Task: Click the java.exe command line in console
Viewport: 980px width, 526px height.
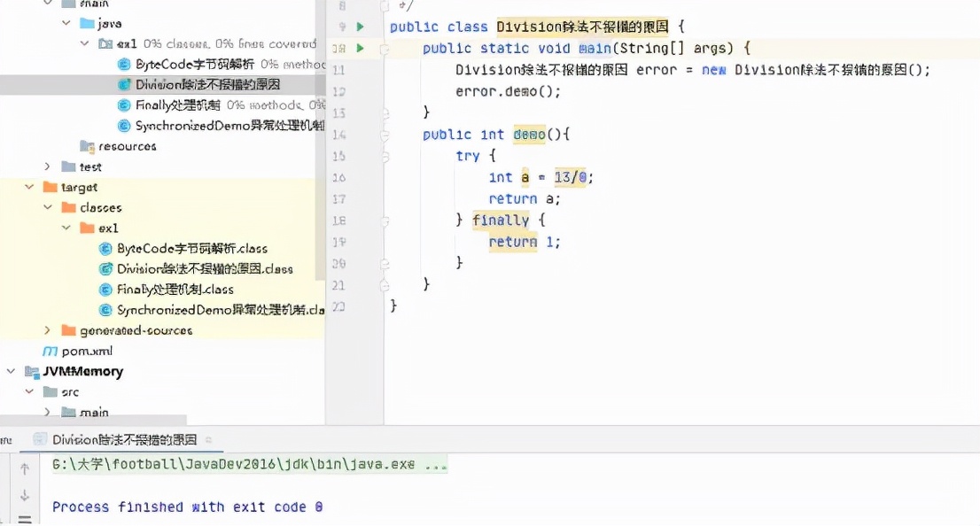Action: point(250,465)
